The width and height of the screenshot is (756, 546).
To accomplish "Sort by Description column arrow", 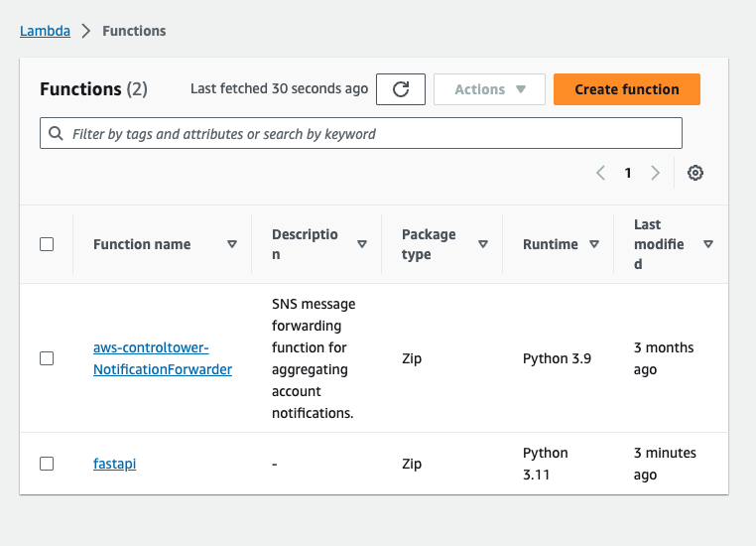I will pyautogui.click(x=362, y=244).
